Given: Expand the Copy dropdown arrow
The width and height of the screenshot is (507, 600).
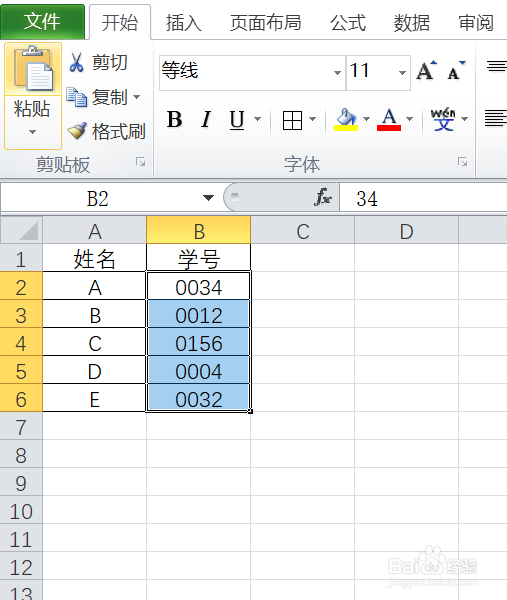Looking at the screenshot, I should pyautogui.click(x=137, y=97).
